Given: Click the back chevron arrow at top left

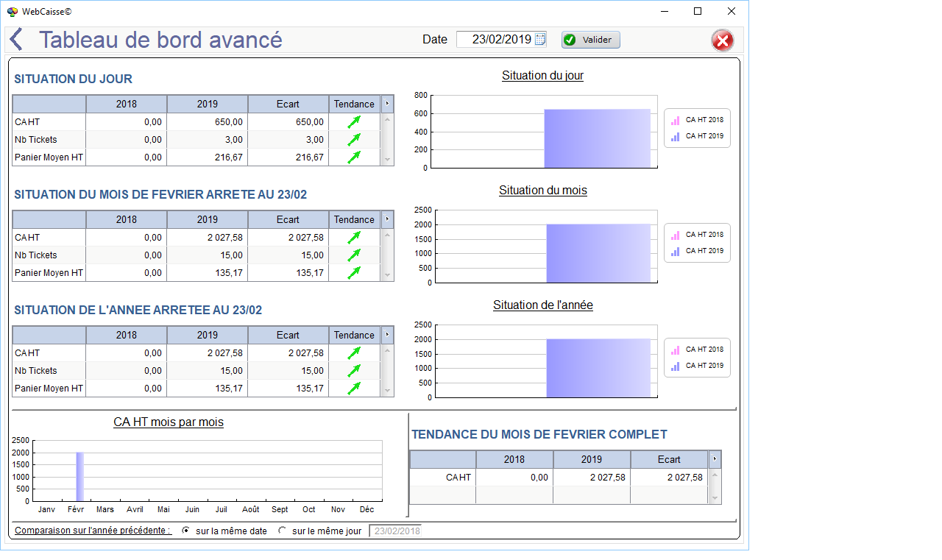Looking at the screenshot, I should (16, 39).
